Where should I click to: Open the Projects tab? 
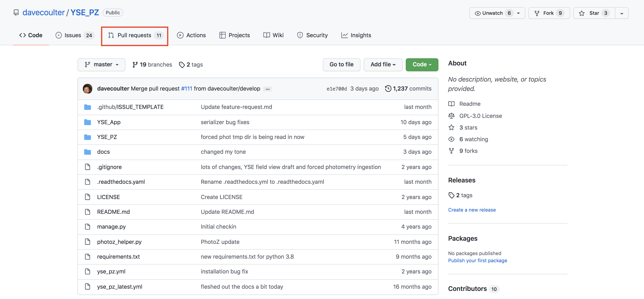pos(234,35)
